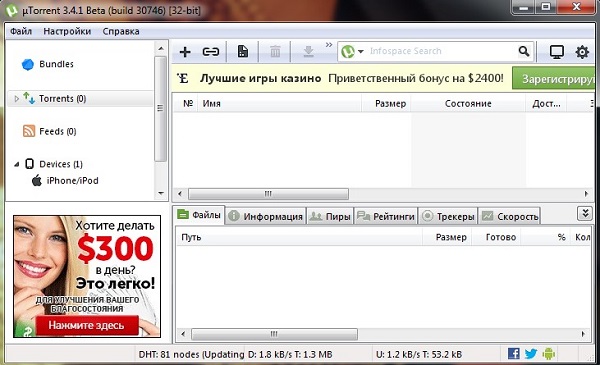Viewport: 600px width, 365px height.
Task: Open the search provider dropdown
Action: [360, 51]
